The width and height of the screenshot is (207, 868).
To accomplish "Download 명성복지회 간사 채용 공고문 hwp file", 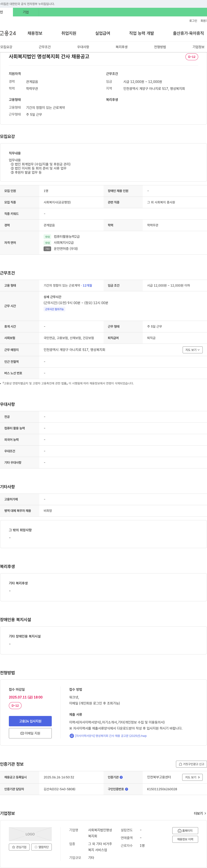I will tap(111, 736).
